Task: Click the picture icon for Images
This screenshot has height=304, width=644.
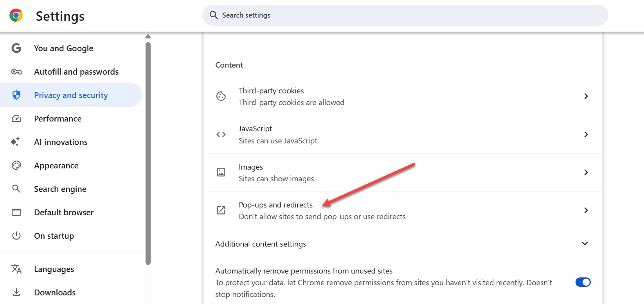Action: pos(221,172)
